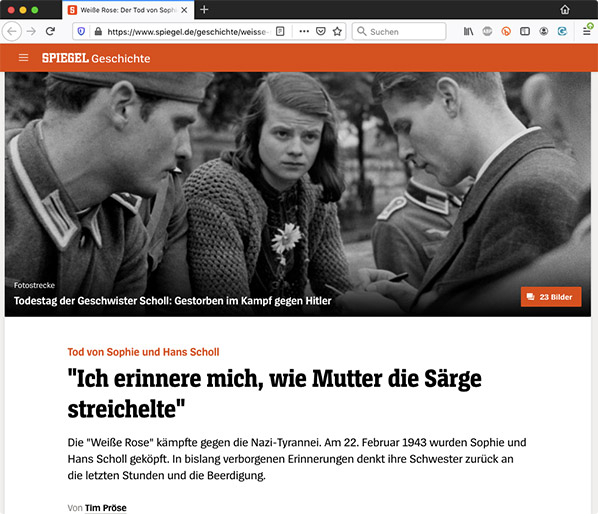Go forward with the browser forward arrow
This screenshot has height=514, width=598.
click(31, 31)
